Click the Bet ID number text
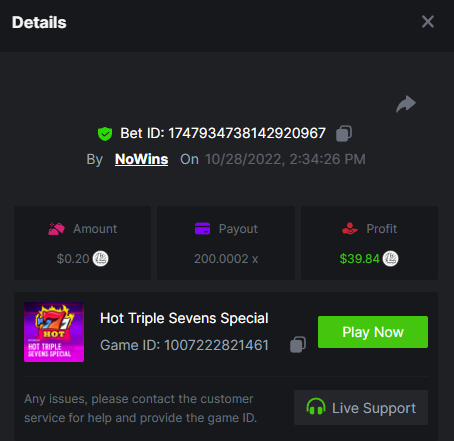The width and height of the screenshot is (454, 441). (247, 133)
